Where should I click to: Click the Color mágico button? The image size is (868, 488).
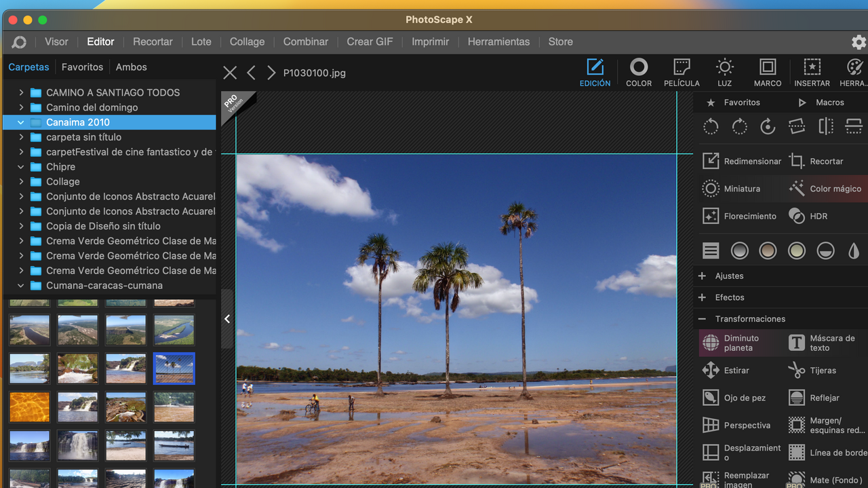pos(825,189)
